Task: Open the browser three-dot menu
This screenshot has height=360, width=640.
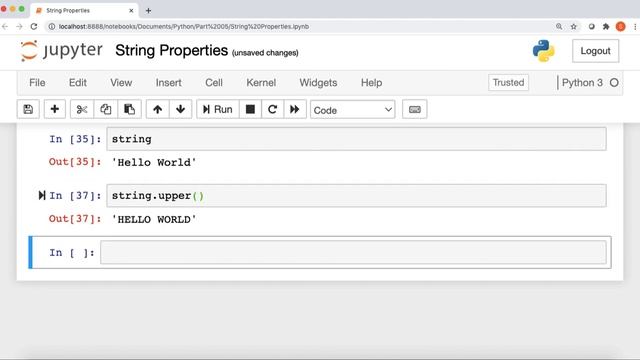Action: [x=635, y=27]
